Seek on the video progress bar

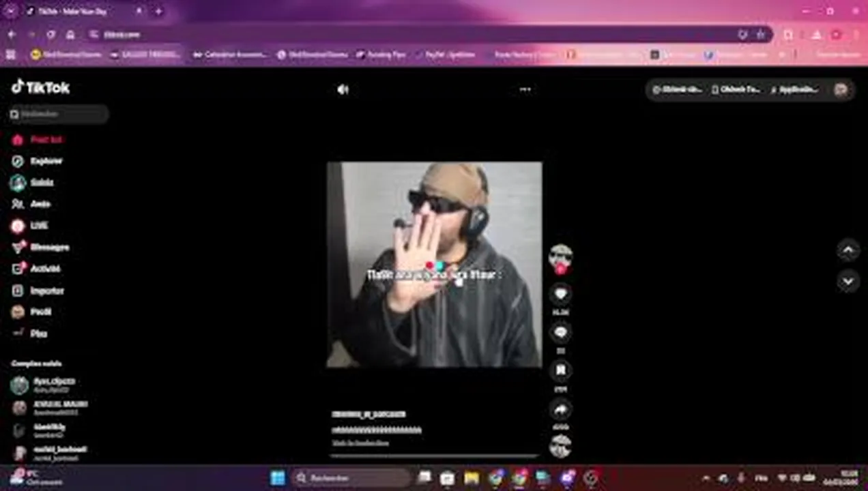(435, 456)
